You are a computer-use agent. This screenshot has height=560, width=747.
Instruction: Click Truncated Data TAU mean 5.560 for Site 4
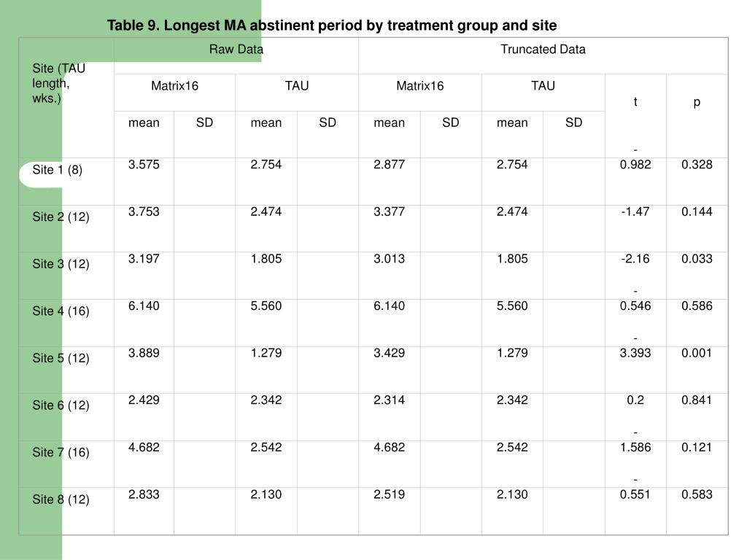click(x=513, y=306)
